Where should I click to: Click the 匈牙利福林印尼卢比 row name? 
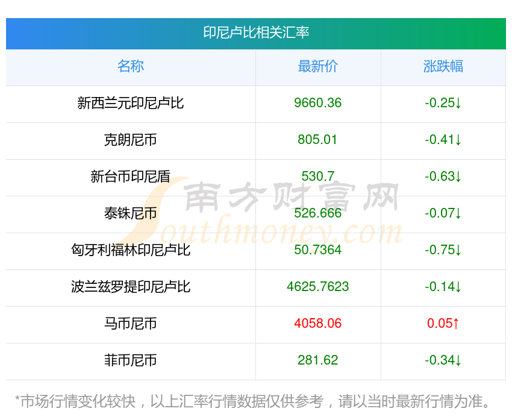tap(131, 250)
